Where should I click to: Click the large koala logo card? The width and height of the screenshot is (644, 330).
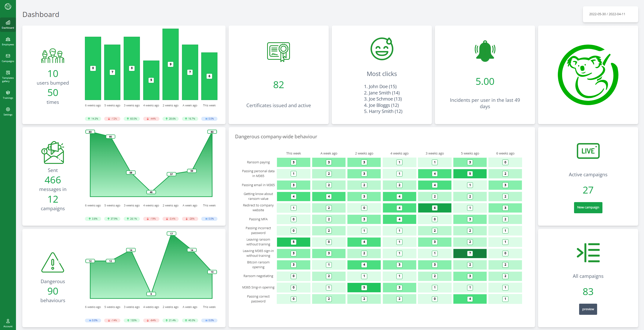tap(588, 75)
